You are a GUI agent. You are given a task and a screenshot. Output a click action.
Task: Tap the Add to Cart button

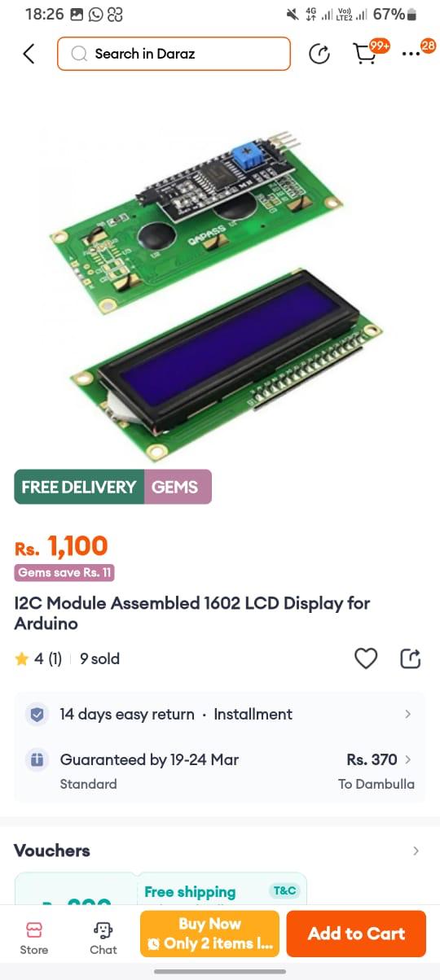[356, 934]
